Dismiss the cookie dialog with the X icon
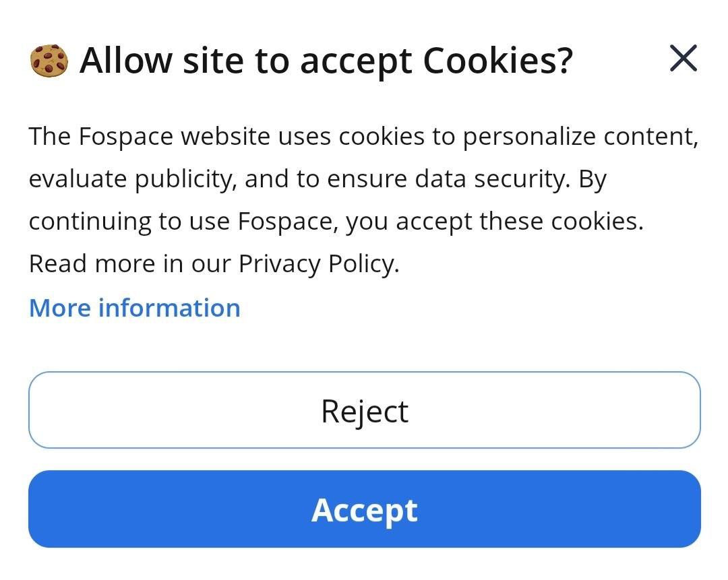This screenshot has width=728, height=580. coord(684,58)
